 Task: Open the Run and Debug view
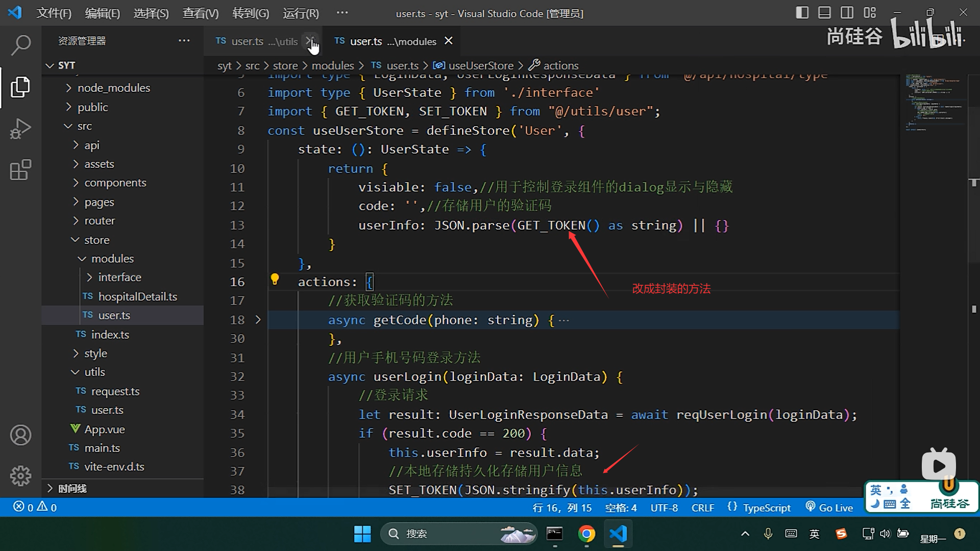point(20,129)
